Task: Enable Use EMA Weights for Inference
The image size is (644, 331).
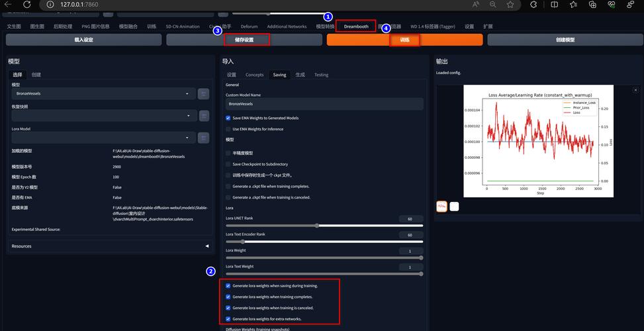Action: (x=228, y=129)
